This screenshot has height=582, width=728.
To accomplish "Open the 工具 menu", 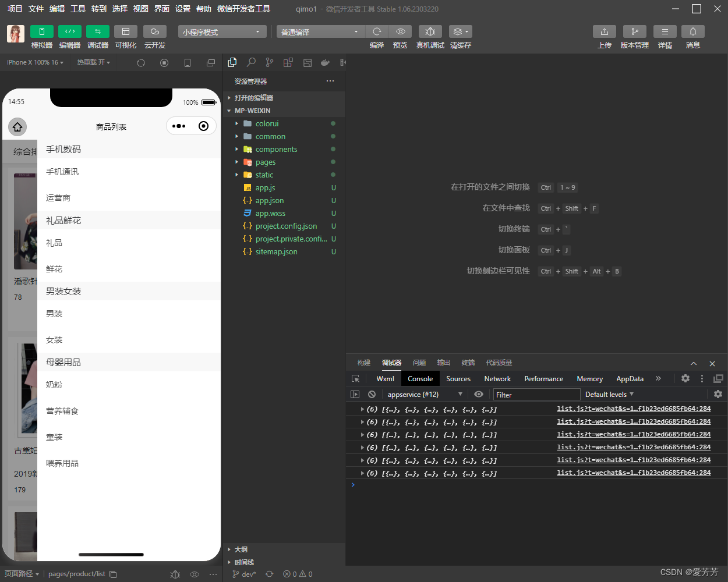I will click(78, 9).
